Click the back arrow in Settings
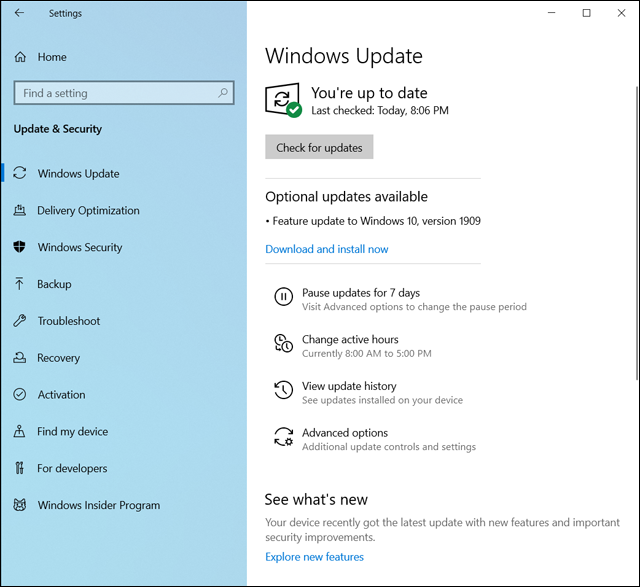Screen dimensions: 640x587 pos(19,13)
